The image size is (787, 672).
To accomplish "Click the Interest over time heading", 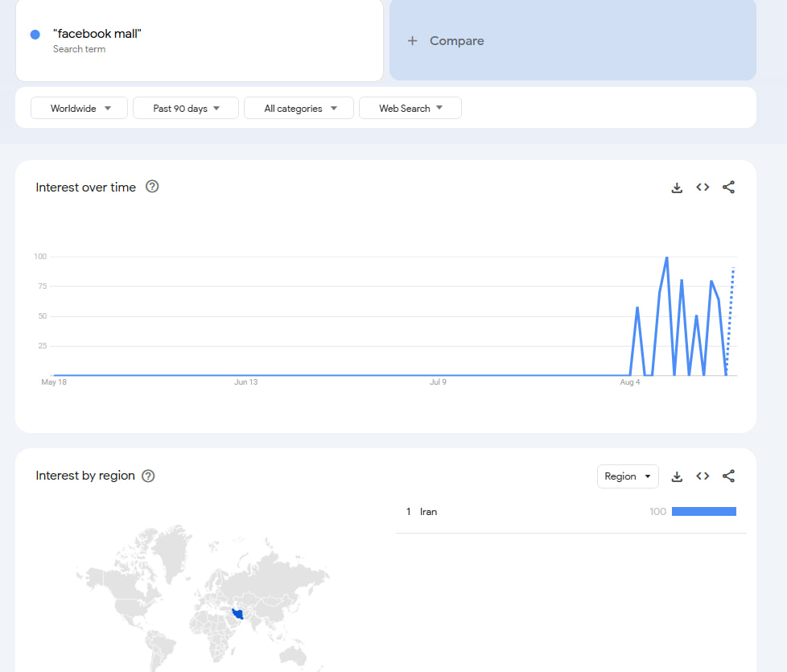I will tap(86, 188).
